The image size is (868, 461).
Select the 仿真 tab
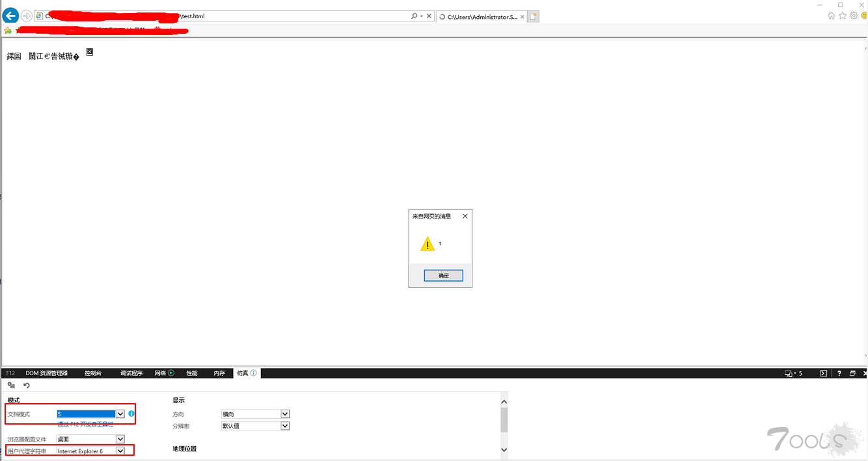click(247, 373)
